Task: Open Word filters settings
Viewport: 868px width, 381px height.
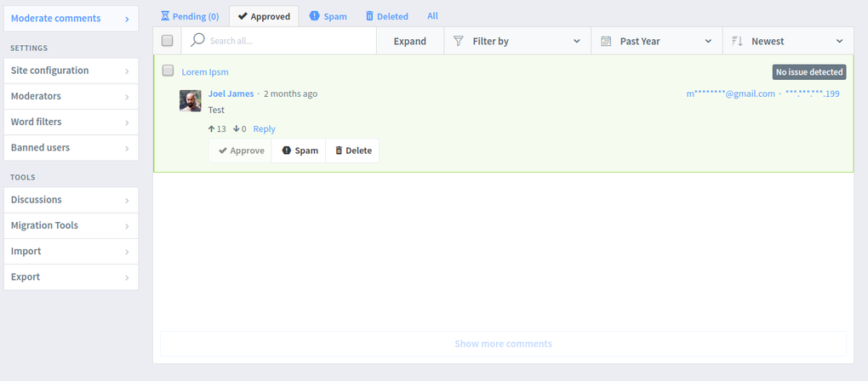Action: [71, 122]
